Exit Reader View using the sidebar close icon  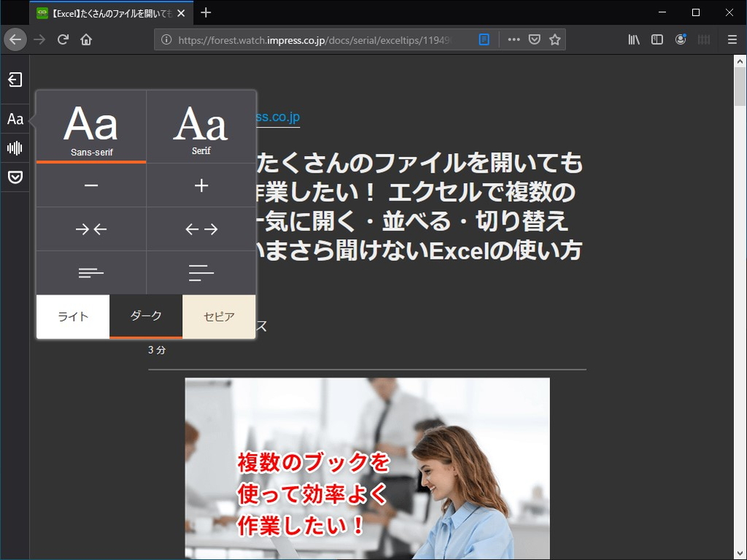pos(15,79)
